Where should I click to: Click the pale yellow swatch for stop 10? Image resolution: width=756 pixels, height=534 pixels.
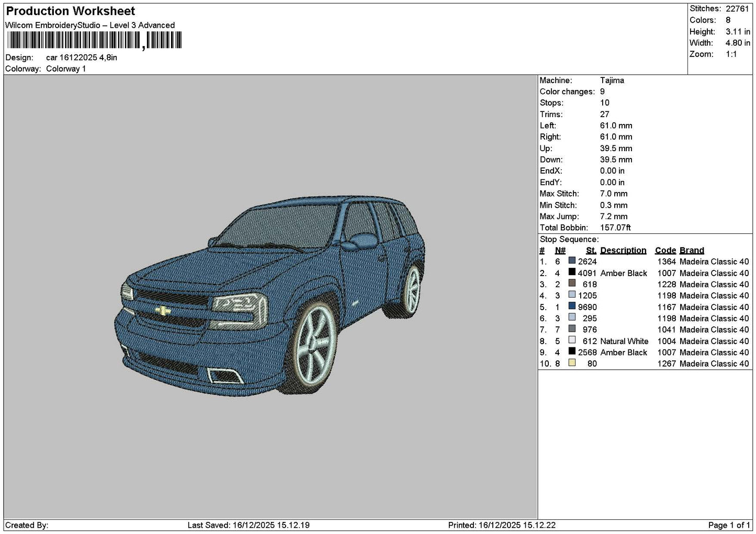point(572,363)
